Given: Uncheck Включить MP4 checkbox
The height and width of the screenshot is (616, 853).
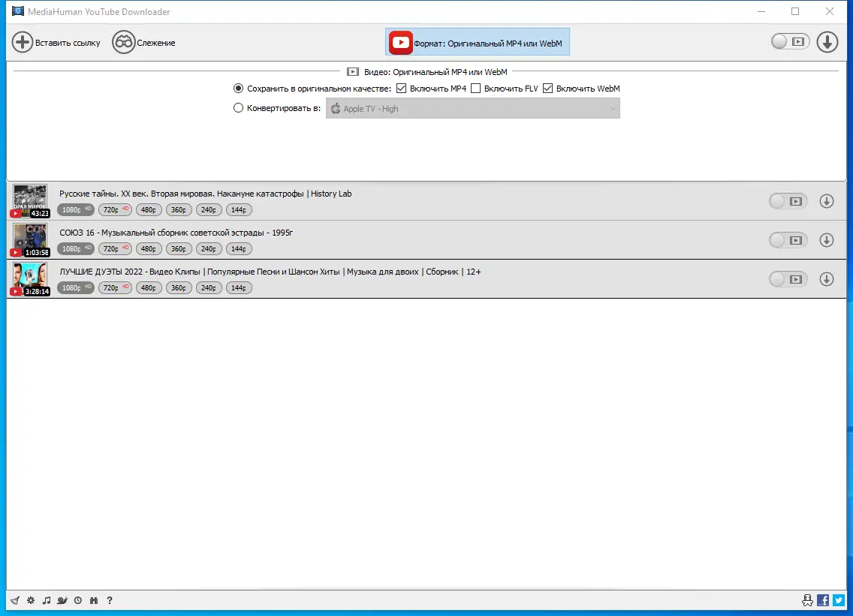Looking at the screenshot, I should point(402,88).
